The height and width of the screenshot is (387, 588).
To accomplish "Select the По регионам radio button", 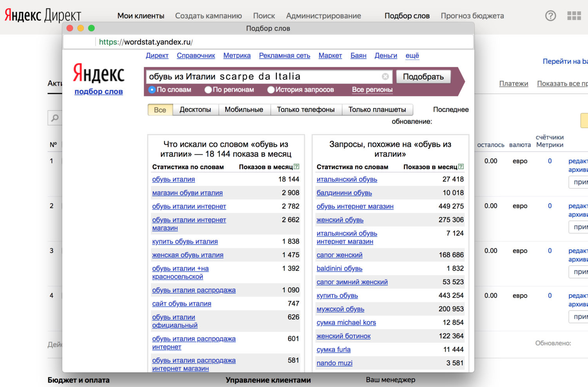I will pyautogui.click(x=208, y=90).
